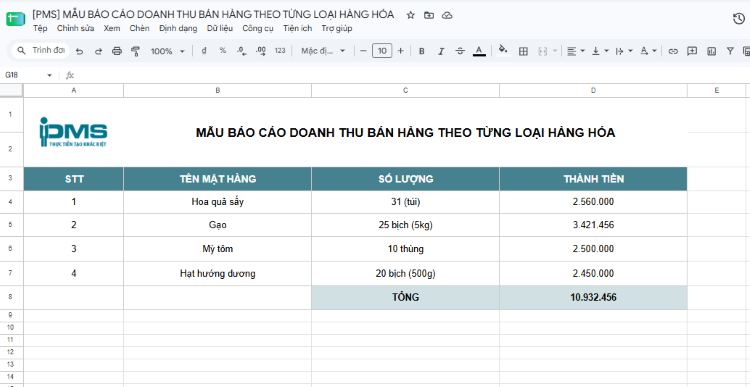Create a filter
The image size is (750, 387).
point(730,51)
